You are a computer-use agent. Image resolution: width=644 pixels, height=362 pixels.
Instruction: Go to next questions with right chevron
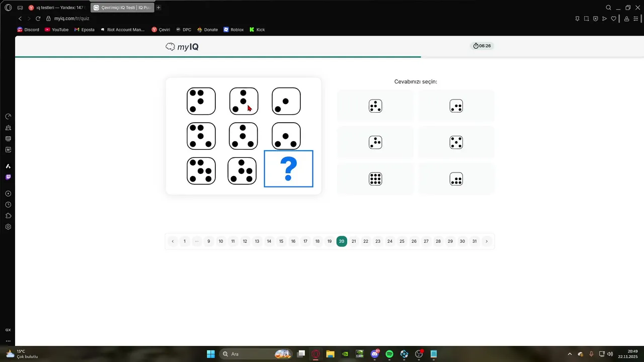click(x=487, y=241)
